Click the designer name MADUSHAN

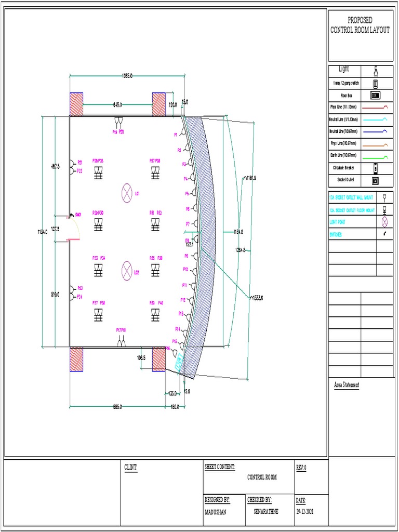pos(216,512)
